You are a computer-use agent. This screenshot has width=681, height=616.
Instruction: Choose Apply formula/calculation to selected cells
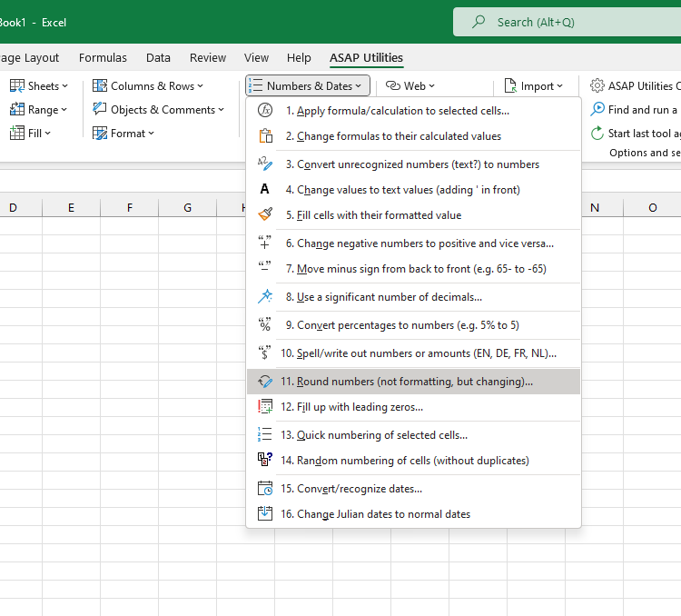click(x=413, y=111)
